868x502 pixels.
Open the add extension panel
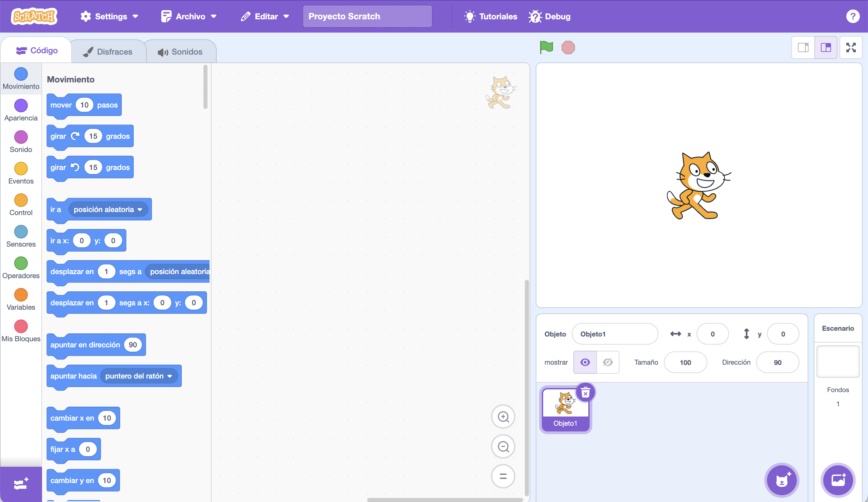(20, 484)
